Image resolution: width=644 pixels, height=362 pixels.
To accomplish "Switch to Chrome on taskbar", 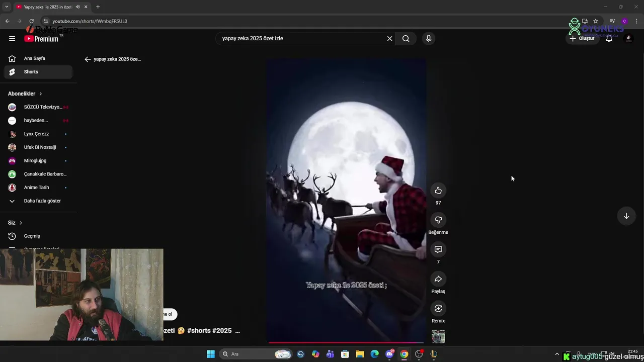I will [x=404, y=354].
